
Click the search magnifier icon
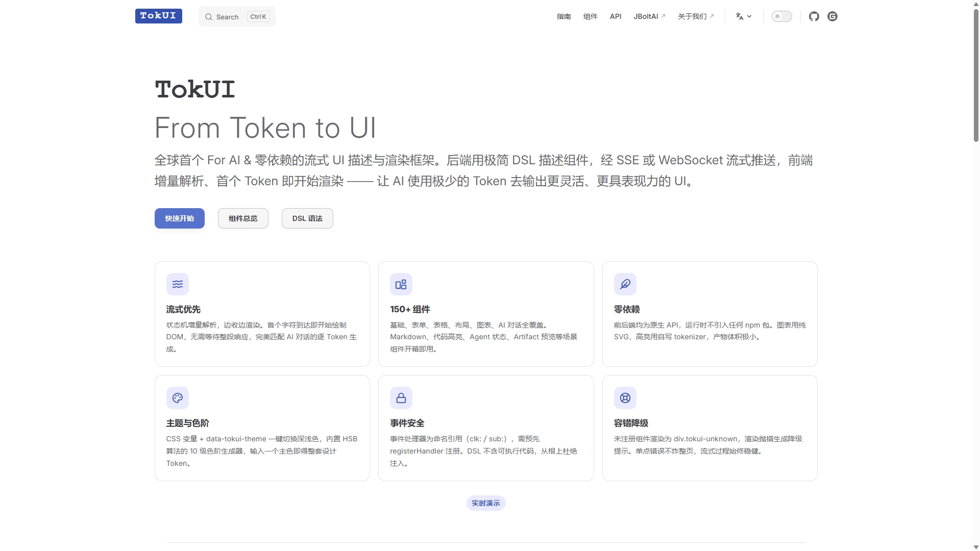click(209, 17)
